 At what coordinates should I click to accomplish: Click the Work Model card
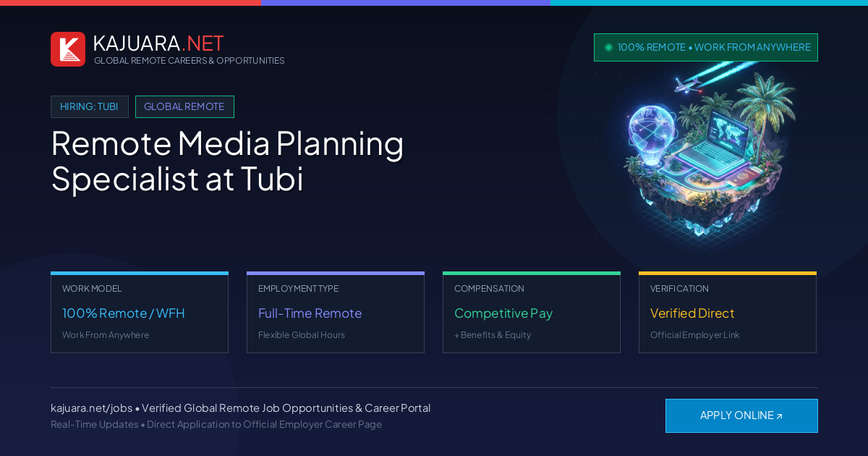(140, 313)
